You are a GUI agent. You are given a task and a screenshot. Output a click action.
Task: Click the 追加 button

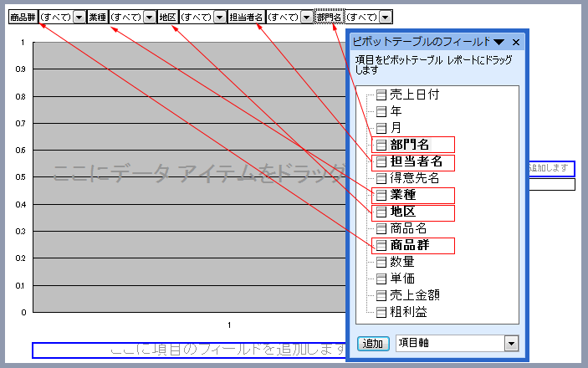(371, 343)
